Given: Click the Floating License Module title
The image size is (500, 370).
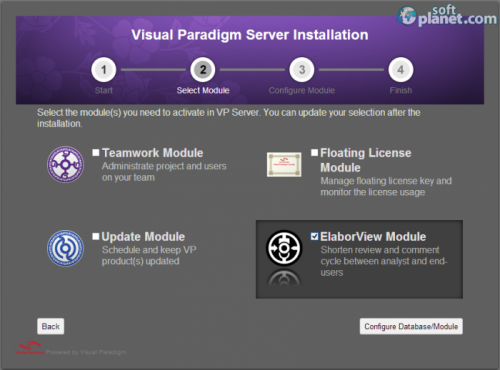Looking at the screenshot, I should [x=366, y=160].
